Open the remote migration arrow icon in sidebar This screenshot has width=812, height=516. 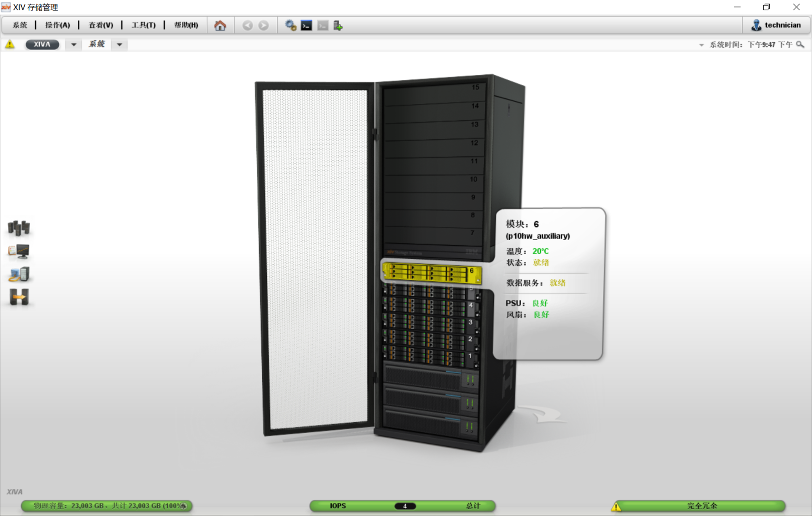click(x=19, y=297)
